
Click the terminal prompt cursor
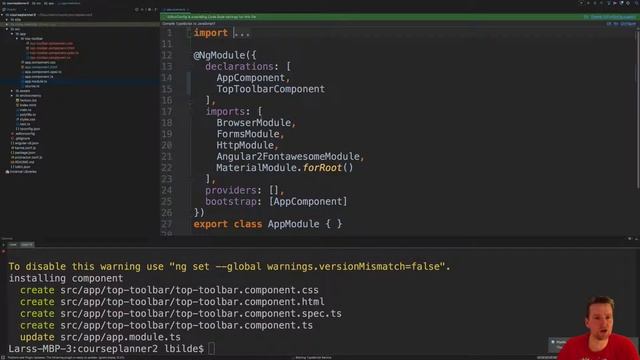click(x=211, y=349)
